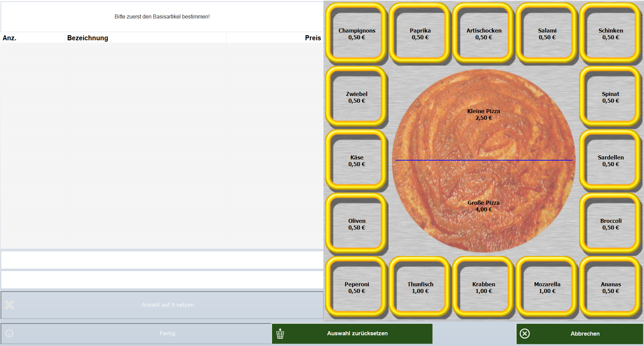Select Kleine Pizza as base item
The width and height of the screenshot is (644, 346).
pyautogui.click(x=483, y=114)
